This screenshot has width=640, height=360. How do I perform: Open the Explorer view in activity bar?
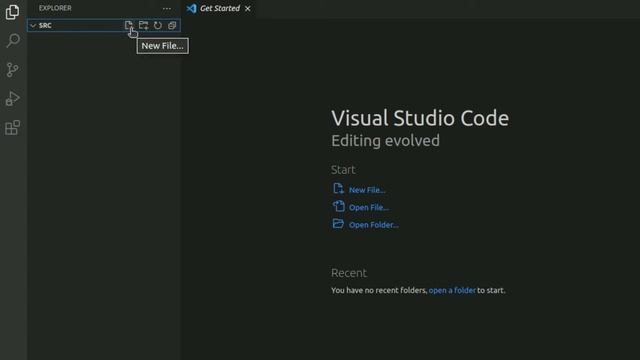(x=12, y=12)
